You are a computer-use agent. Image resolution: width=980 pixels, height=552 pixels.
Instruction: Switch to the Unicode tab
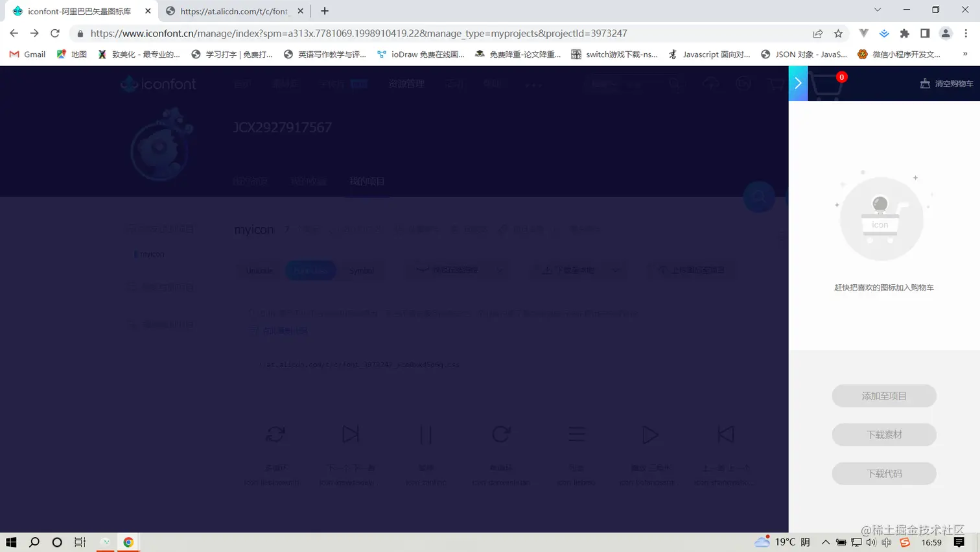point(259,270)
